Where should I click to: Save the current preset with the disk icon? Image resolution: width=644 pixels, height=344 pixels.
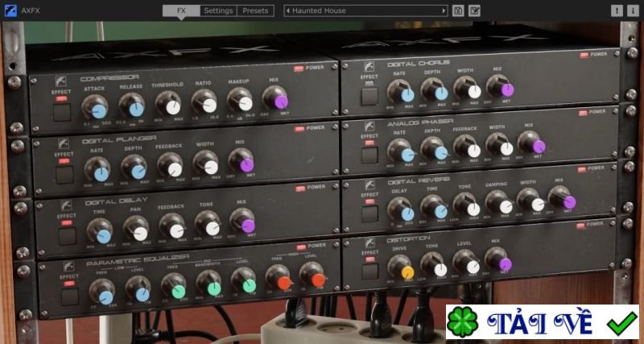[458, 10]
